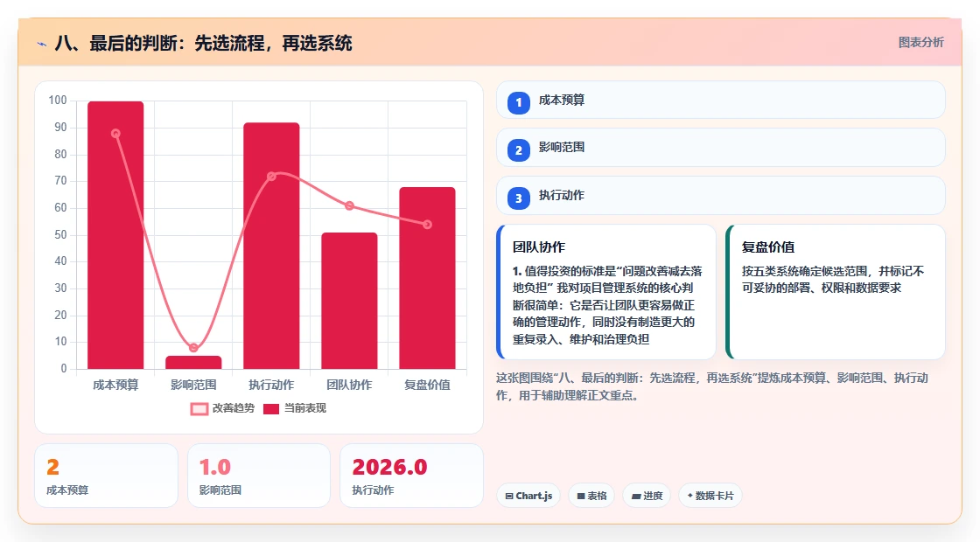This screenshot has height=542, width=980.
Task: Click the data card showing 2026.0
Action: coord(411,476)
